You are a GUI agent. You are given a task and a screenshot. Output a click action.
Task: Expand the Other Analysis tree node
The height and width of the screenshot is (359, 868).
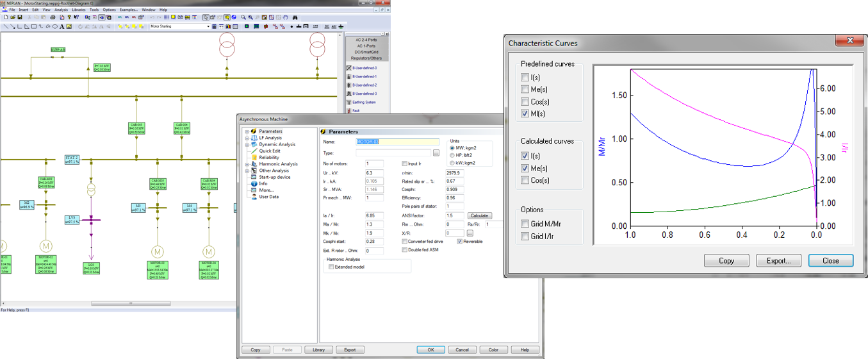[x=247, y=171]
